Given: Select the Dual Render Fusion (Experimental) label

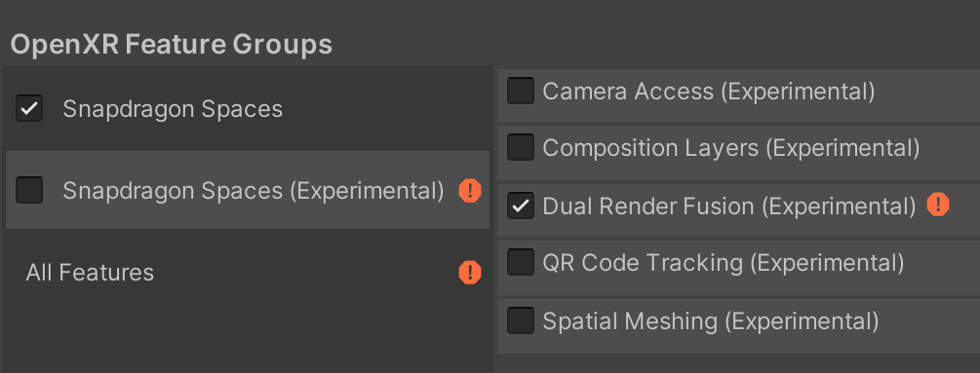Looking at the screenshot, I should click(729, 205).
